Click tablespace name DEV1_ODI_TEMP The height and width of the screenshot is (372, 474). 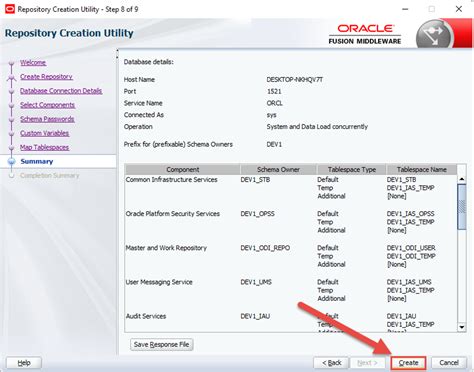point(411,256)
